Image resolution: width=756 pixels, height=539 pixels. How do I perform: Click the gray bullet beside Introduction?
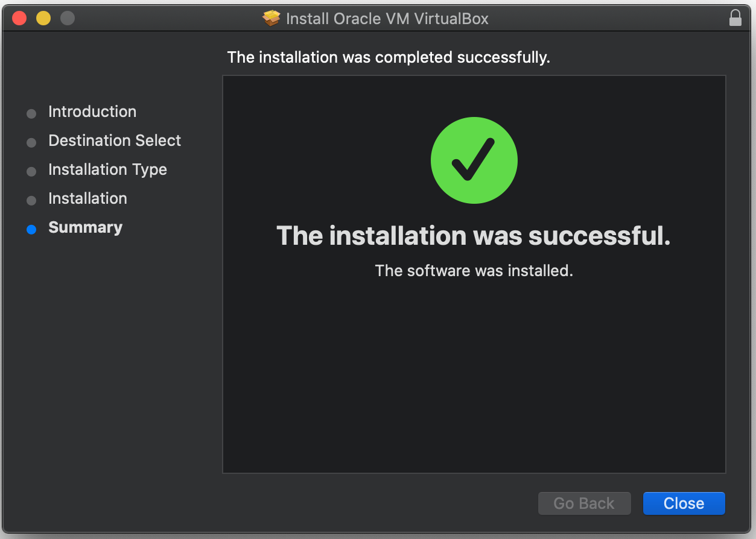[31, 113]
